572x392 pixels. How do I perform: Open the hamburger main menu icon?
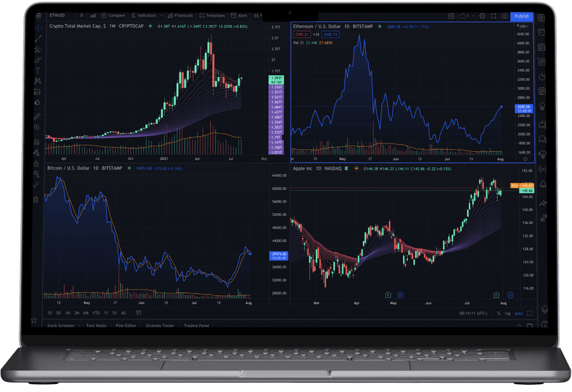pos(38,15)
